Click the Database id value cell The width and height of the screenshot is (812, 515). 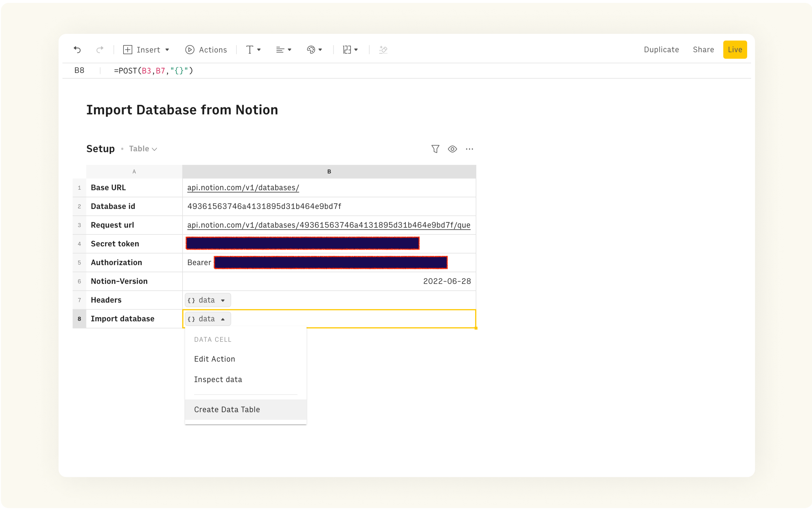tap(329, 206)
